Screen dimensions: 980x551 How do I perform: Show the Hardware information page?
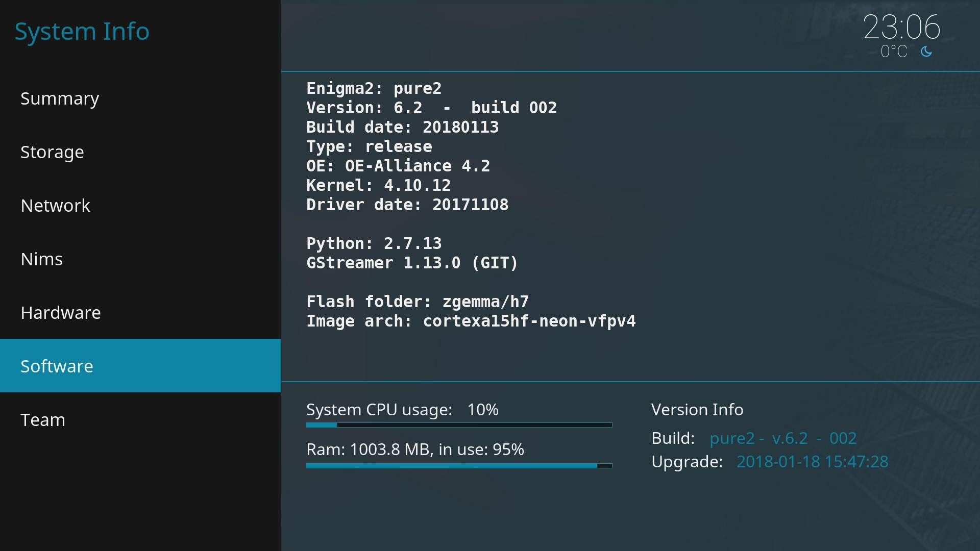pyautogui.click(x=140, y=313)
